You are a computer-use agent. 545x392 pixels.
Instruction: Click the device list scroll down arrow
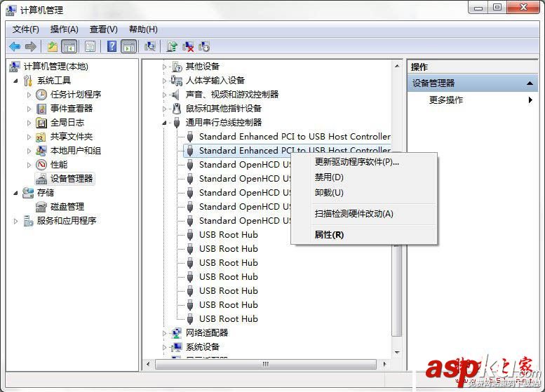point(397,353)
